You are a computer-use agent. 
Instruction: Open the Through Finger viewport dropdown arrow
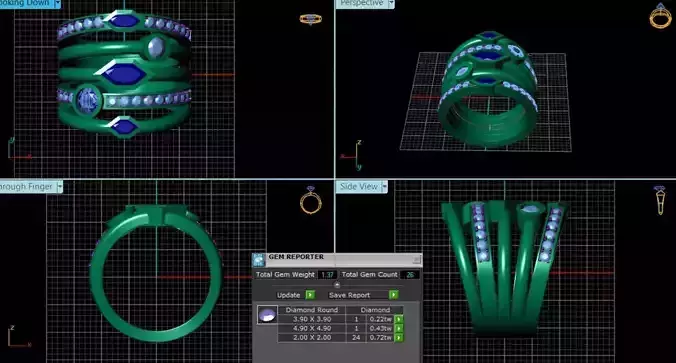(x=59, y=187)
